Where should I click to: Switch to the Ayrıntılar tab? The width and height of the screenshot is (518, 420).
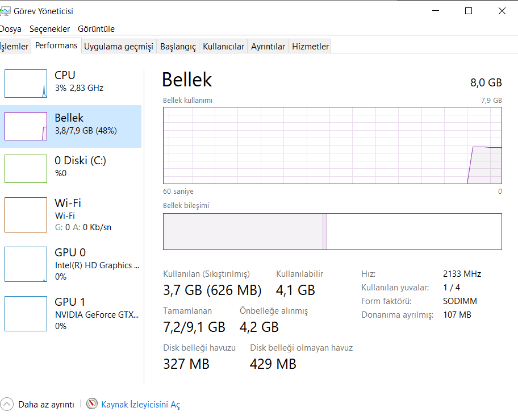268,47
